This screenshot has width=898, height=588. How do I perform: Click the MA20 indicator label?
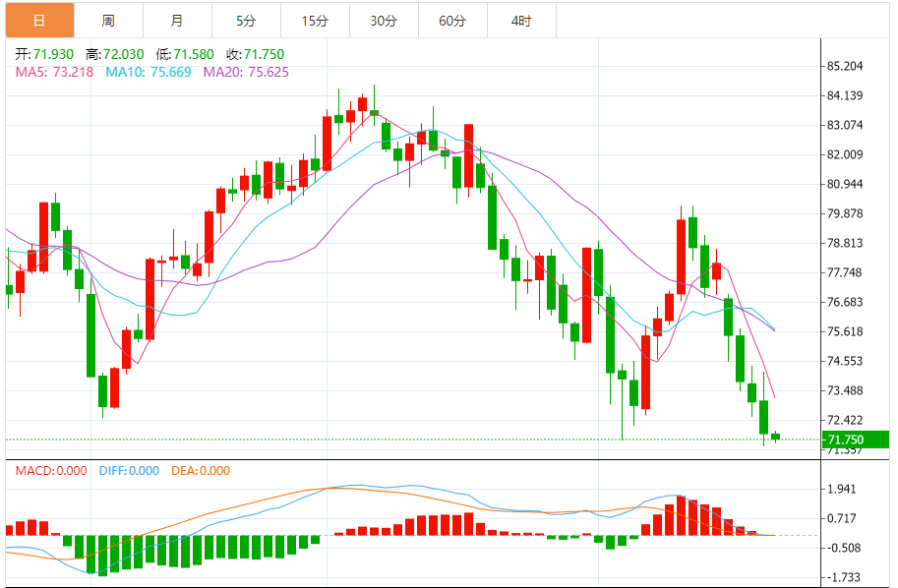246,72
